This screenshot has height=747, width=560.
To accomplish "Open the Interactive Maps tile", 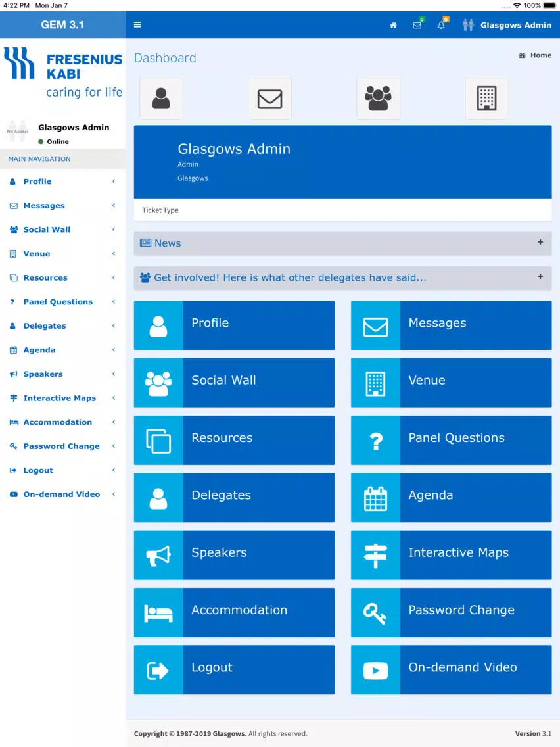I will (x=452, y=555).
